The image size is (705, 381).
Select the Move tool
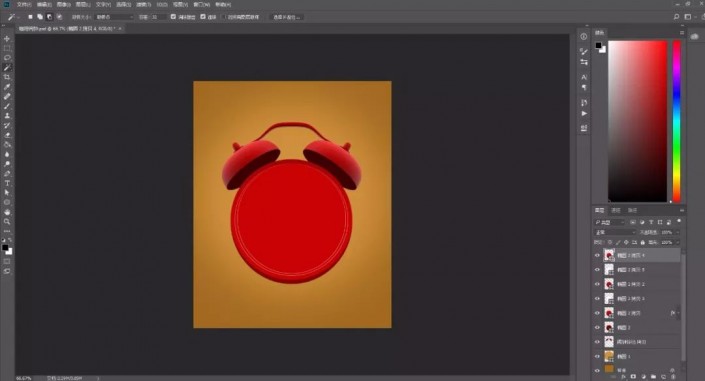click(x=7, y=39)
